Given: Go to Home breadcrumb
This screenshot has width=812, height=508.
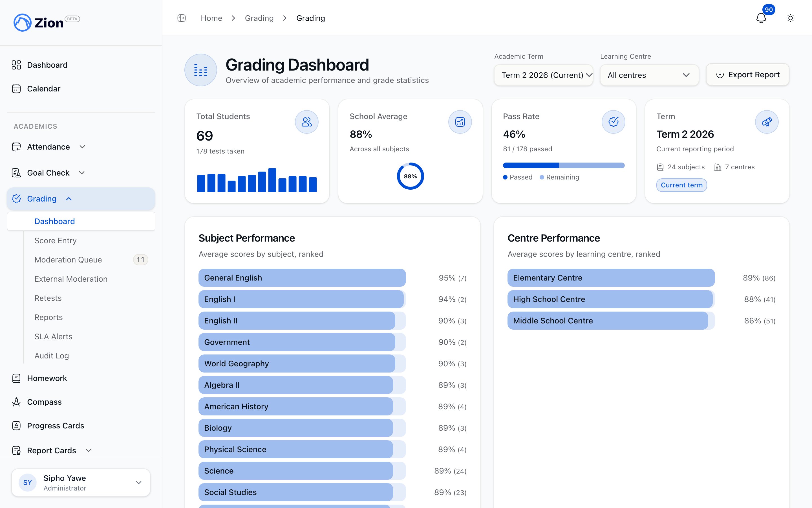Looking at the screenshot, I should pyautogui.click(x=211, y=18).
